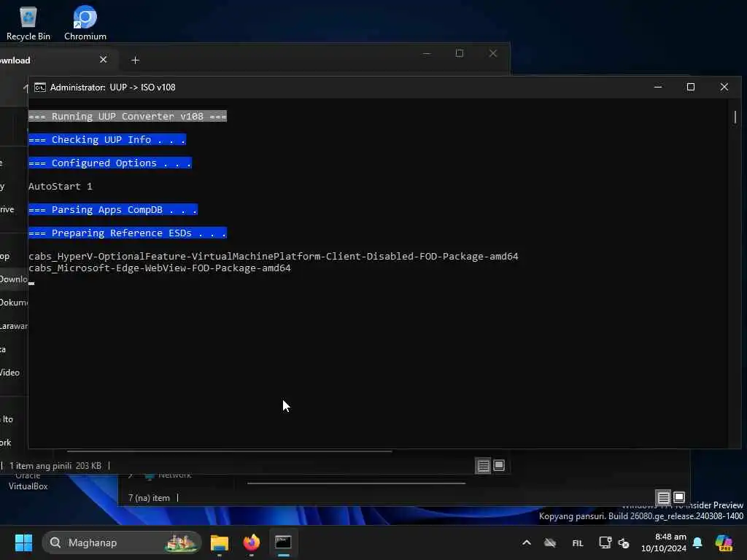This screenshot has height=560, width=747.
Task: Close the UUP -> ISO console window
Action: coord(724,87)
